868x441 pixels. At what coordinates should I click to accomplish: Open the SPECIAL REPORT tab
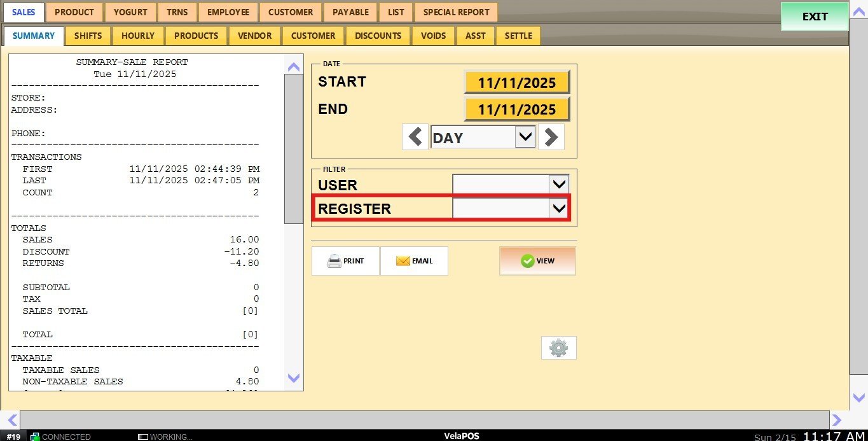(x=456, y=12)
